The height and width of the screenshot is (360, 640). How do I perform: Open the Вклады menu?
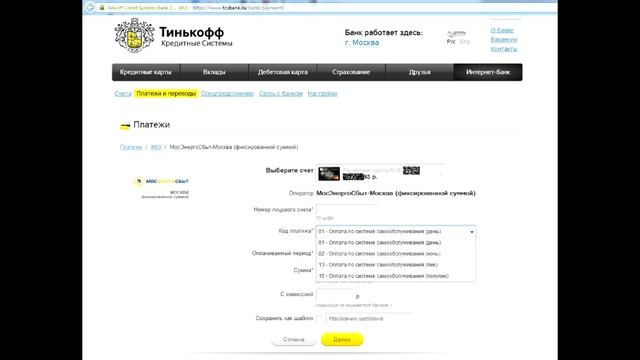coord(214,72)
